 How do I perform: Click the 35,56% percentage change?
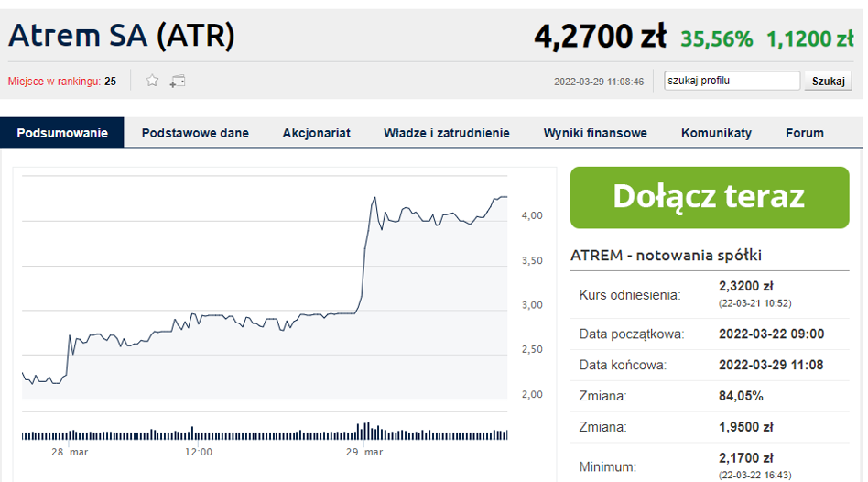(716, 38)
